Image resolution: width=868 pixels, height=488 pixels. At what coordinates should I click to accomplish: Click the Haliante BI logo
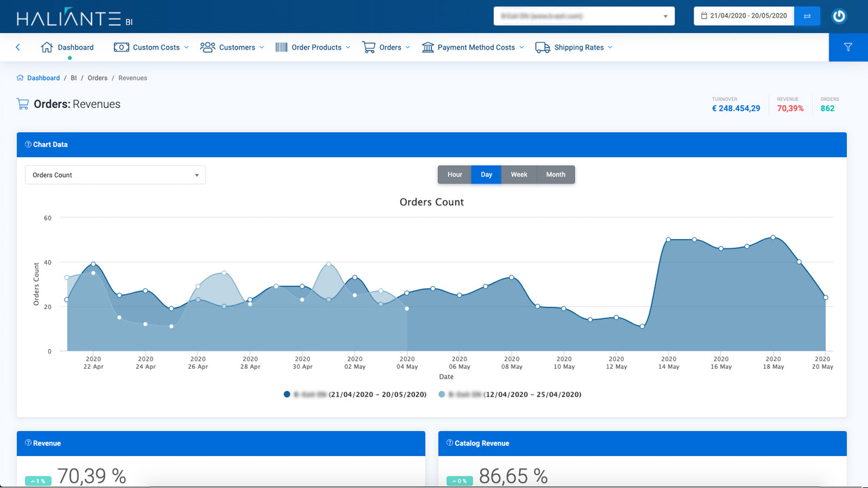68,16
